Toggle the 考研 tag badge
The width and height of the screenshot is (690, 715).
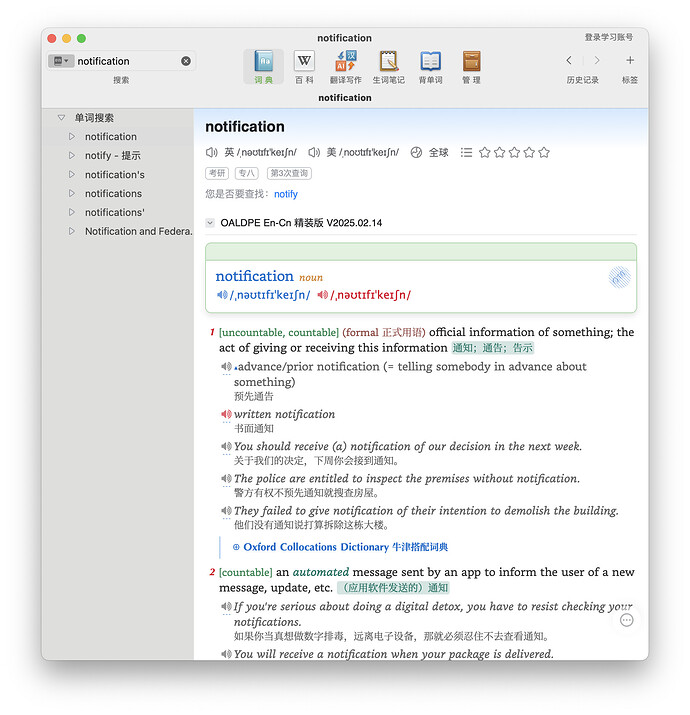tap(217, 173)
